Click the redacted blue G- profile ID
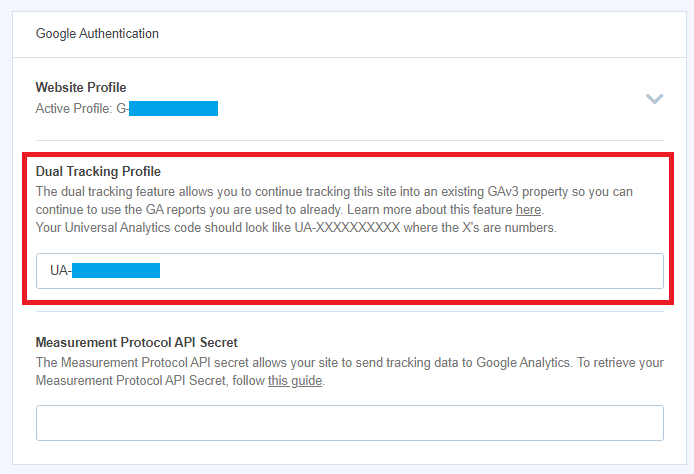Screen dimensions: 694x474 point(173,108)
